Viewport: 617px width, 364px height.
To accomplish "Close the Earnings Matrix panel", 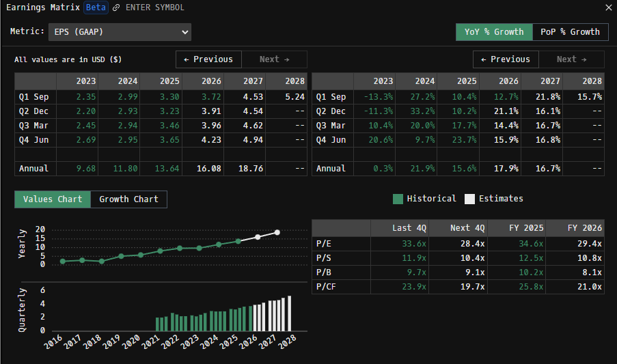I will pyautogui.click(x=609, y=8).
